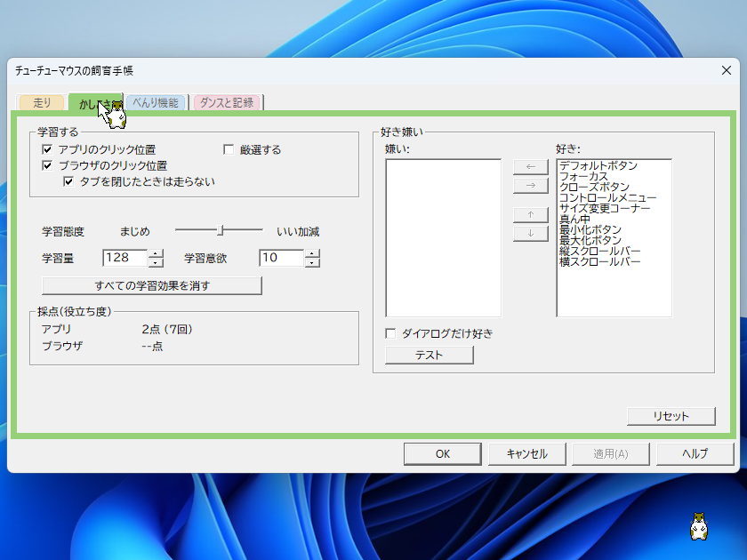Decrease 学習意欲 with down spinner
Viewport: 747px width, 560px height.
[x=312, y=262]
